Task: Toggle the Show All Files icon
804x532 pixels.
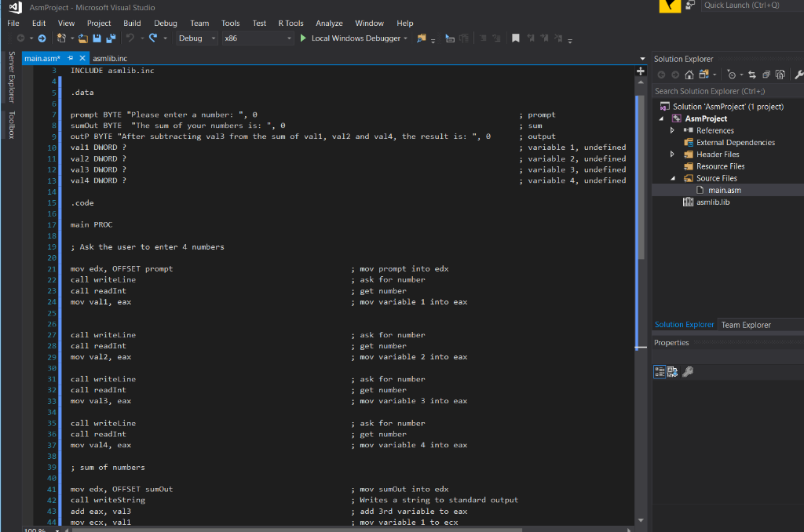Action: (780, 75)
